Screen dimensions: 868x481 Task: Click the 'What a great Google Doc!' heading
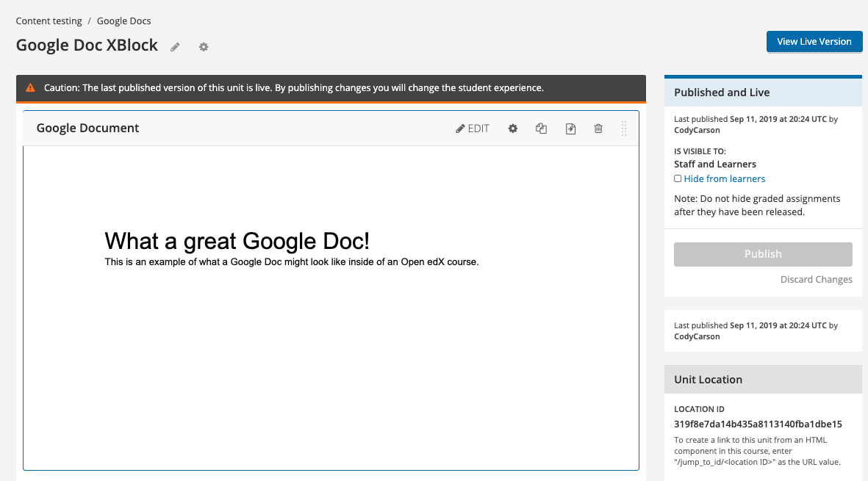(237, 241)
